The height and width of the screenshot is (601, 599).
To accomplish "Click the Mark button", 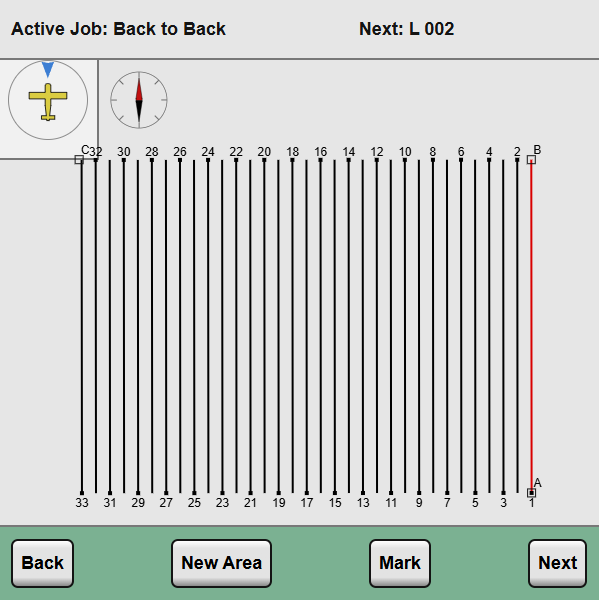I will click(400, 563).
